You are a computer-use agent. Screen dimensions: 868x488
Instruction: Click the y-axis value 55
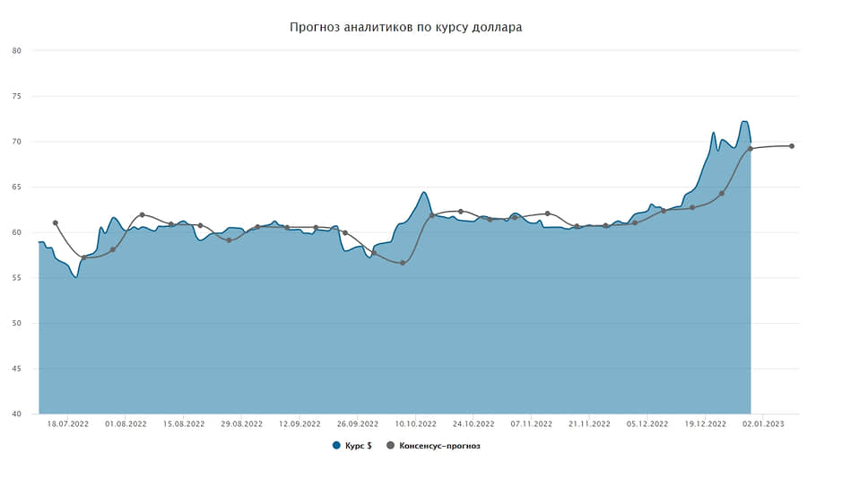17,278
